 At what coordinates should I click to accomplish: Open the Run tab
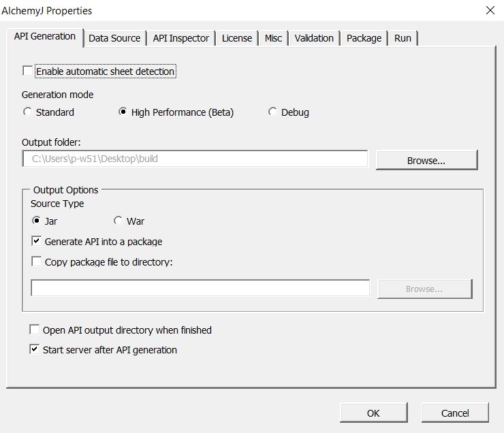tap(403, 38)
